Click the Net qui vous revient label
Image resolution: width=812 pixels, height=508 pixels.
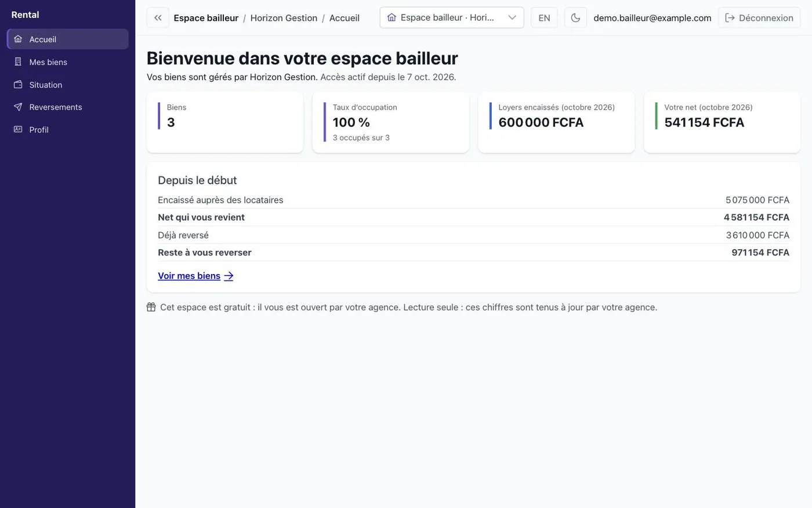pyautogui.click(x=201, y=217)
